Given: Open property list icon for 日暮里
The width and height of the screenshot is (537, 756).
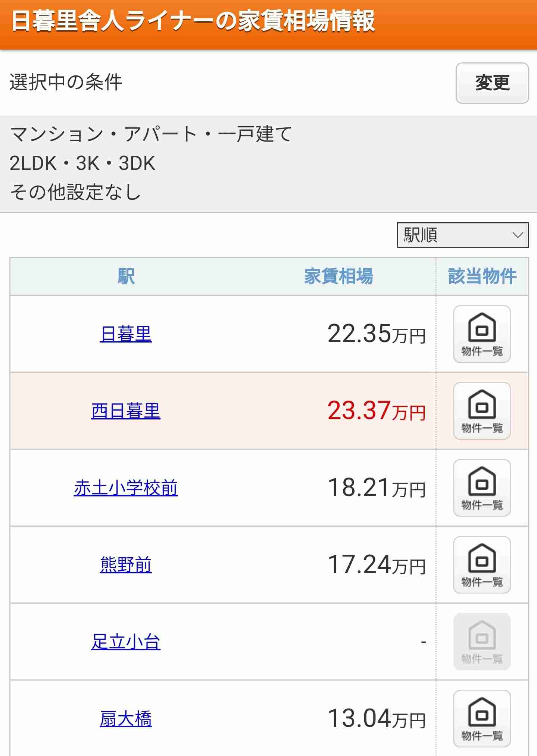Looking at the screenshot, I should 482,334.
